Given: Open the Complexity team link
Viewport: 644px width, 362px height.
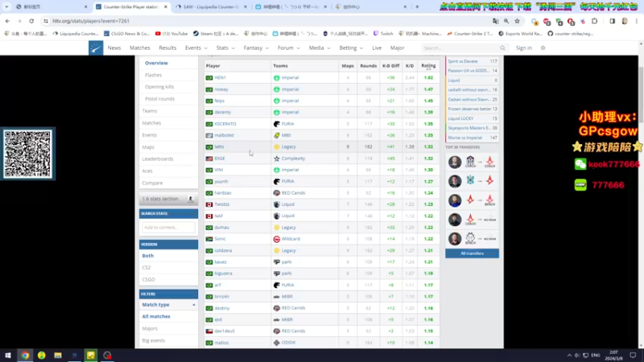Looking at the screenshot, I should pyautogui.click(x=293, y=158).
